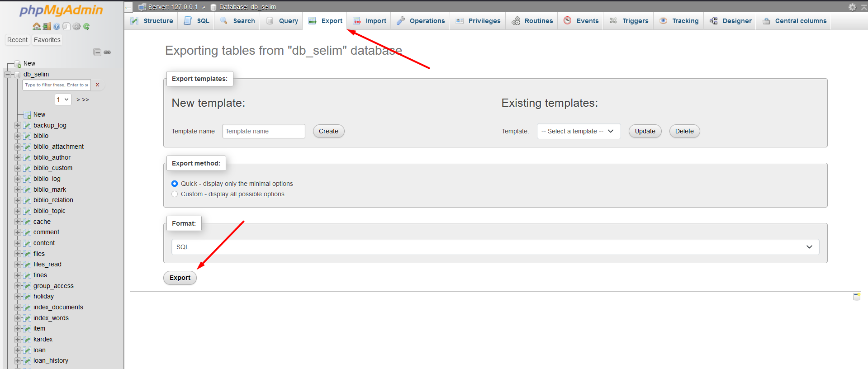The image size is (868, 369).
Task: Open page settings gear in top right
Action: (x=852, y=7)
